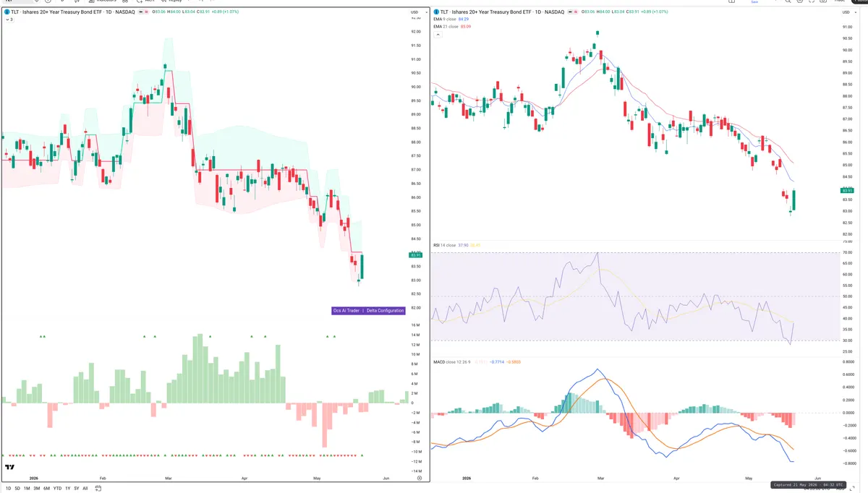Screen dimensions: 868x493
Task: Click left chart TLT Ishares Treasury Bond ETF title
Action: click(x=72, y=12)
